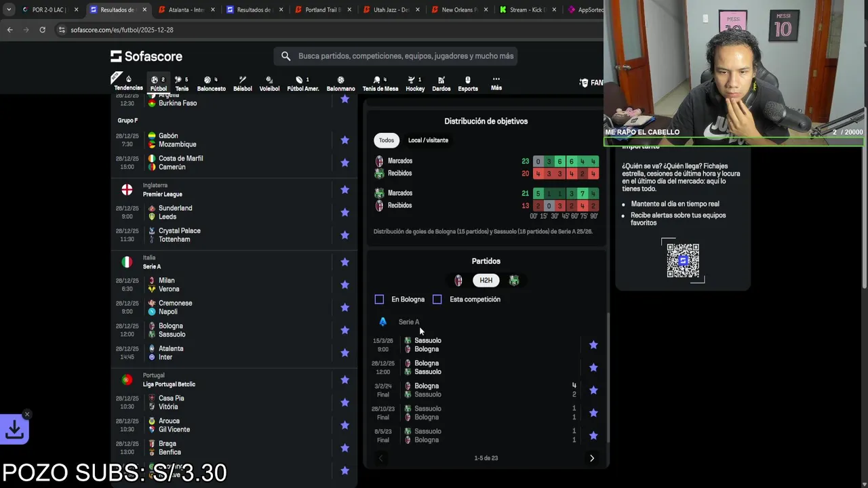
Task: Favorite the Cremonese vs Napoli match
Action: (x=344, y=308)
